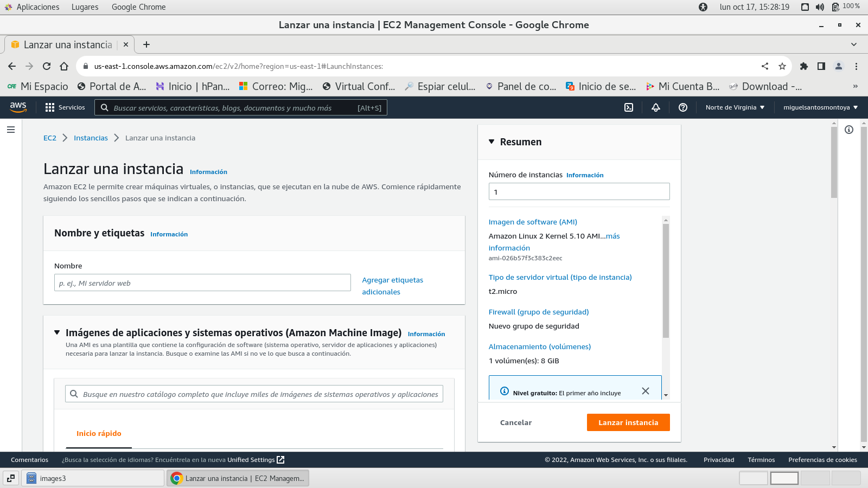Dismiss the Nivel gratuito notice
Image resolution: width=868 pixels, height=488 pixels.
[646, 391]
